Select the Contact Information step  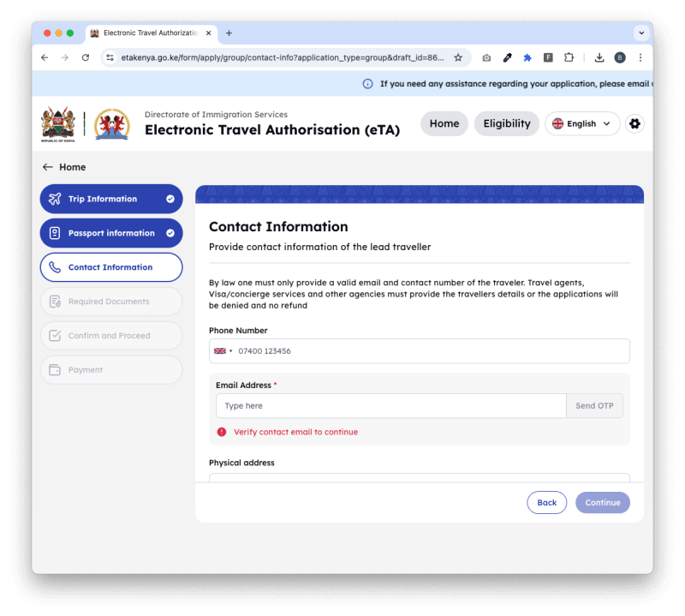pyautogui.click(x=111, y=267)
